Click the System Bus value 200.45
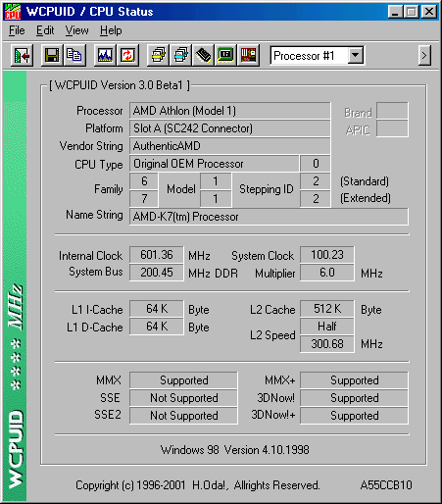The image size is (442, 504). tap(157, 273)
